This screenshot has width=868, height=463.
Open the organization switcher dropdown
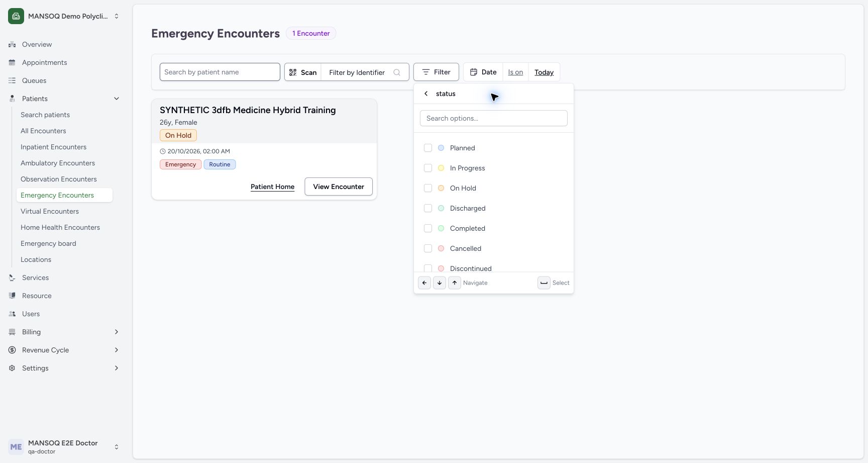coord(64,16)
